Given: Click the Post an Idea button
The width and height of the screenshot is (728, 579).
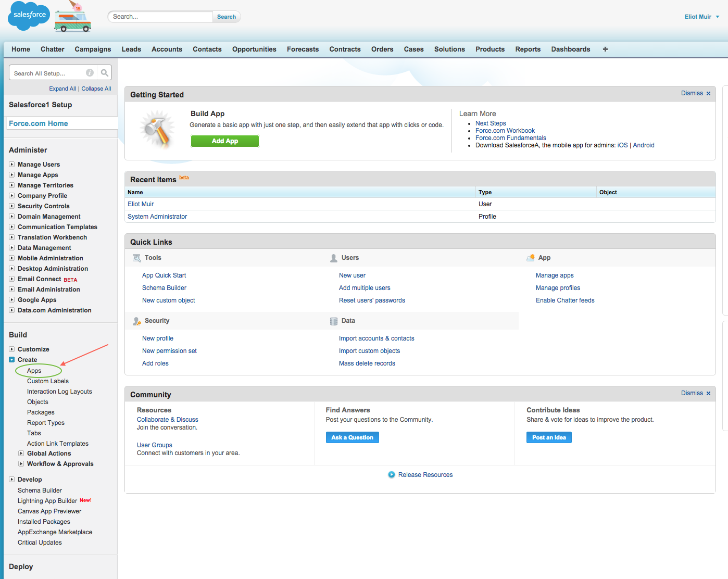Looking at the screenshot, I should (x=549, y=437).
